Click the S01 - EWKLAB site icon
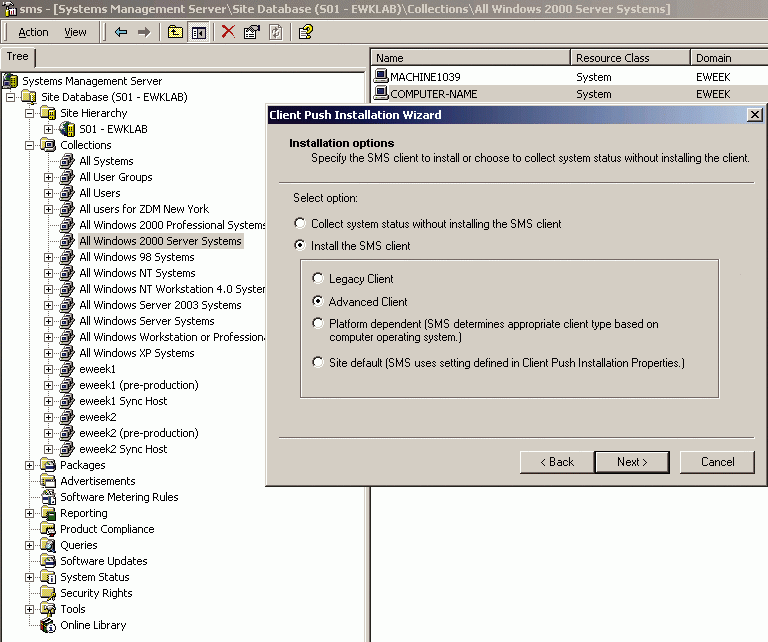The width and height of the screenshot is (768, 642). (x=67, y=129)
